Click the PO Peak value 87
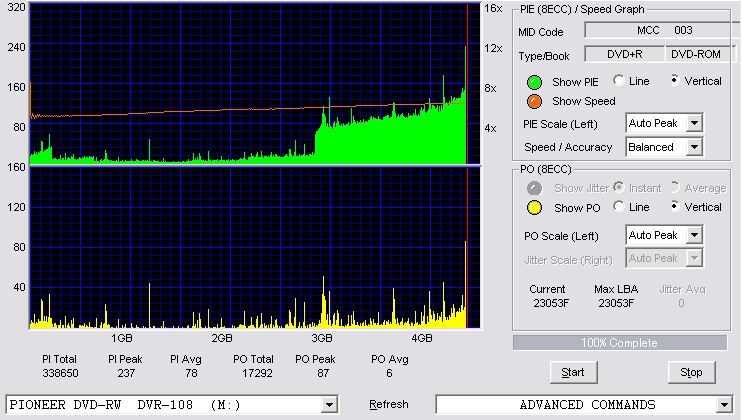Viewport: 742px width, 420px height. coord(323,373)
